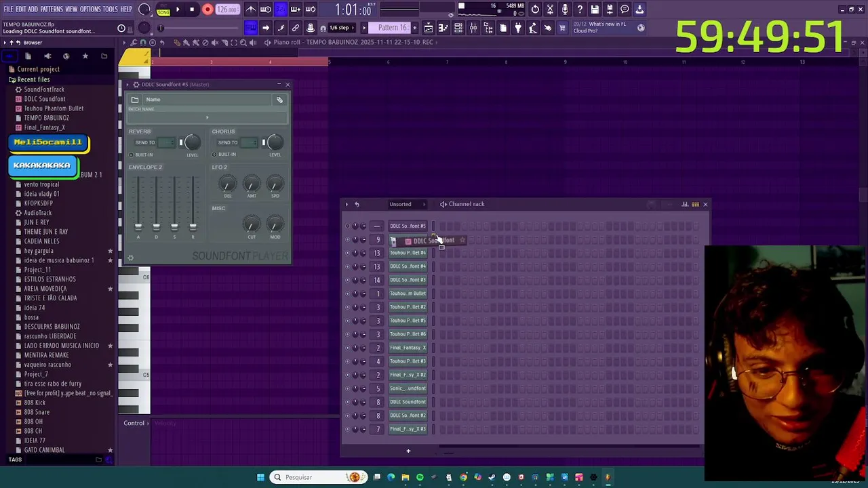This screenshot has width=868, height=488.
Task: Expand the Current project folder
Action: [x=38, y=69]
